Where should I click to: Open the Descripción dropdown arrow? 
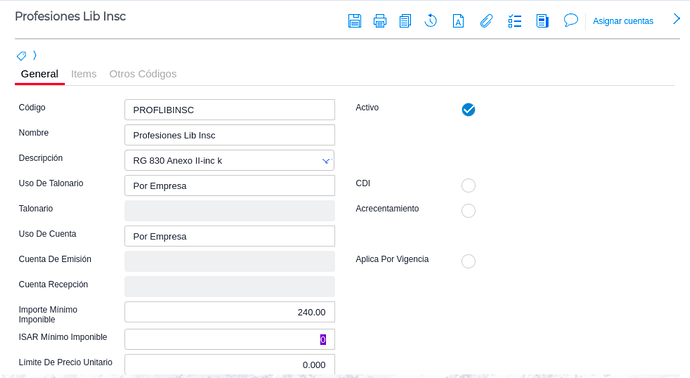tap(326, 161)
